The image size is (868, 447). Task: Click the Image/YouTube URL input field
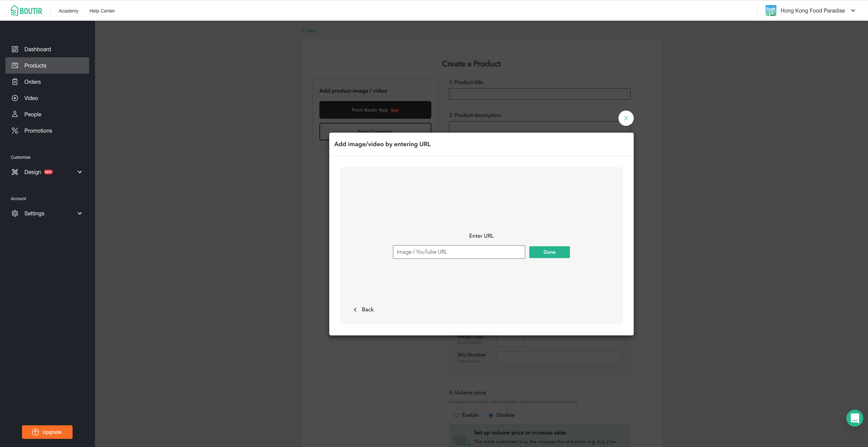459,251
